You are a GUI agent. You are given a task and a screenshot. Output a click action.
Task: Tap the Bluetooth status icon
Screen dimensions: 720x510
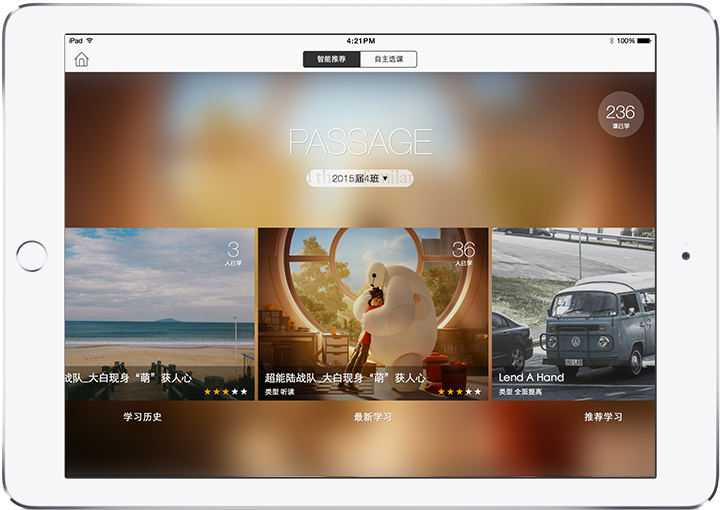[x=611, y=41]
